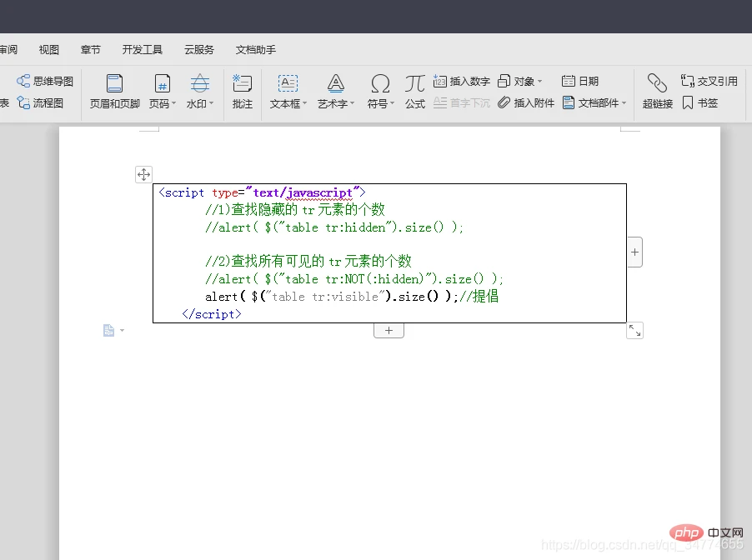Screen dimensions: 752x560
Task: Open 页眉和页脚 header and footer
Action: click(114, 92)
